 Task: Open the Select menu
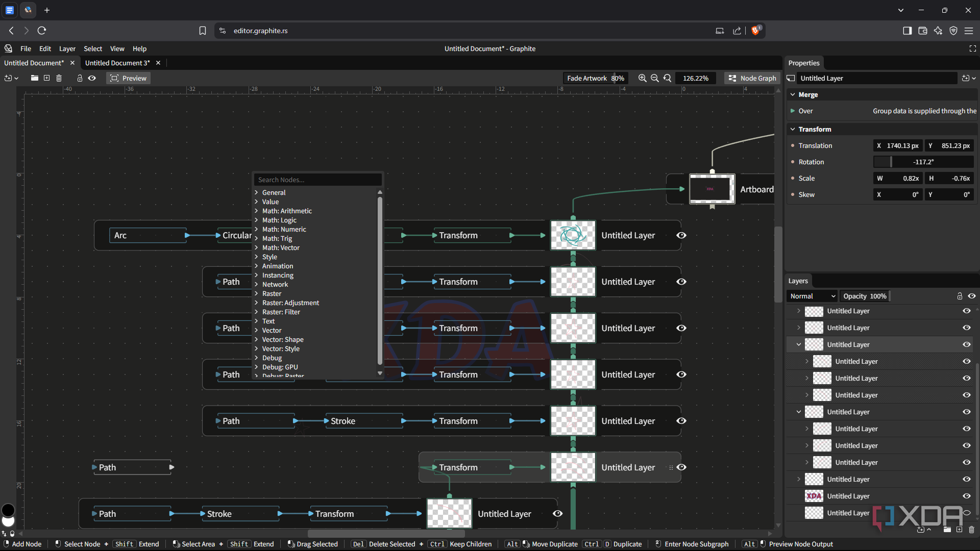click(x=93, y=48)
